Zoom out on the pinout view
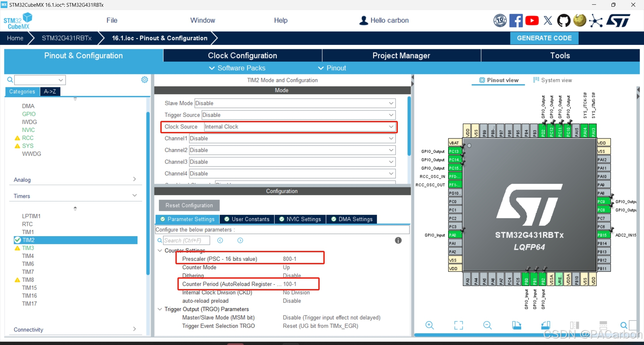This screenshot has height=345, width=644. (487, 325)
